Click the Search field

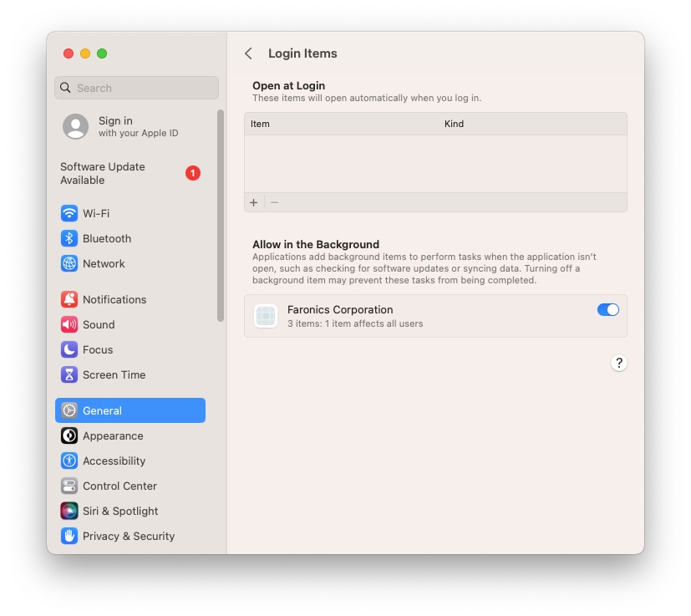point(137,88)
